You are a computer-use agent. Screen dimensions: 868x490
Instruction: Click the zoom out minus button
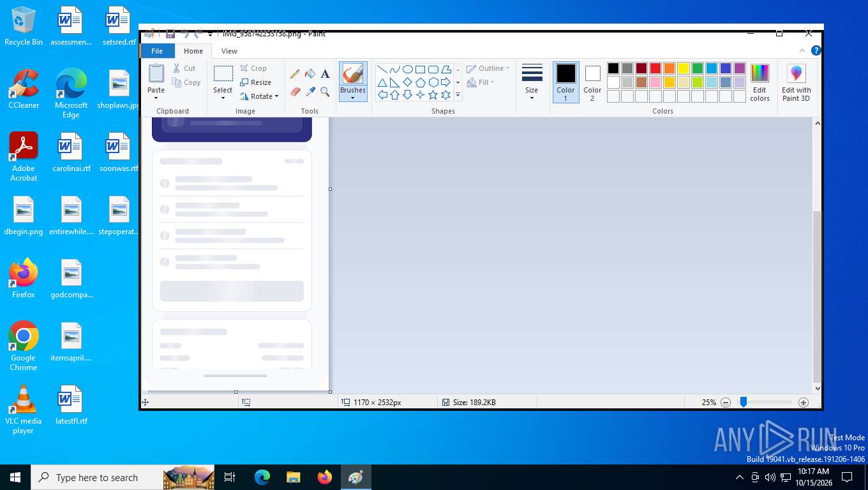click(726, 403)
